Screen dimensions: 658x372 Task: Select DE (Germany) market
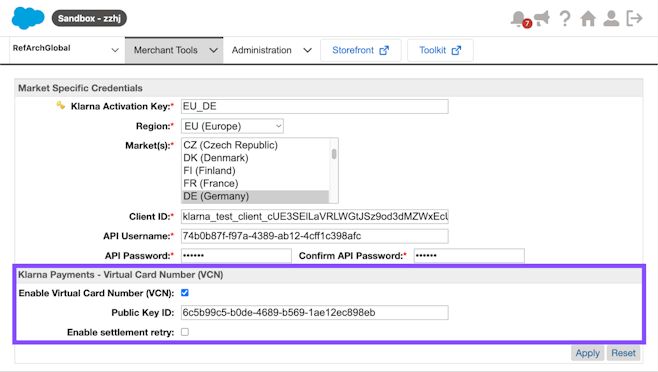click(255, 196)
